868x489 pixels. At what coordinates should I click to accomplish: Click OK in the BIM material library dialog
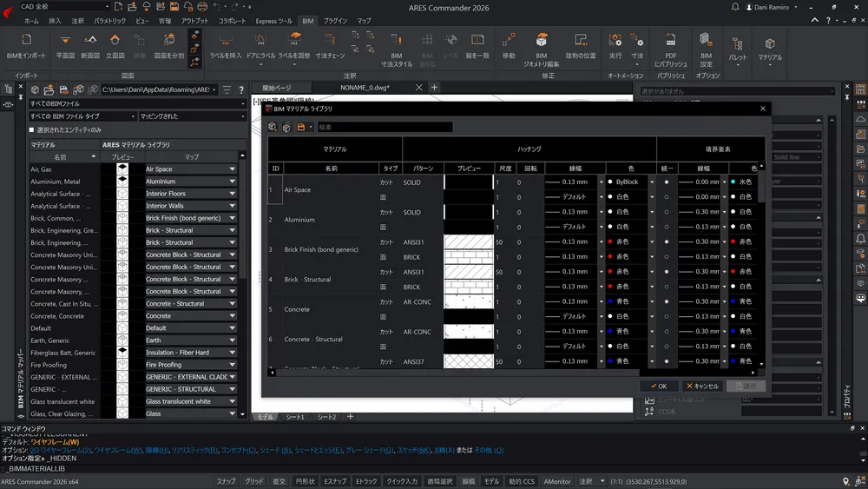point(659,386)
